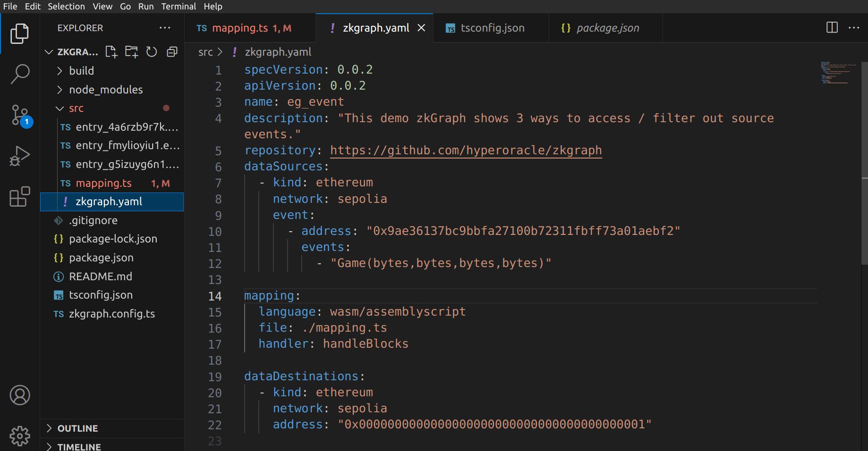Open package.json in the explorer
This screenshot has width=868, height=451.
[x=112, y=258]
